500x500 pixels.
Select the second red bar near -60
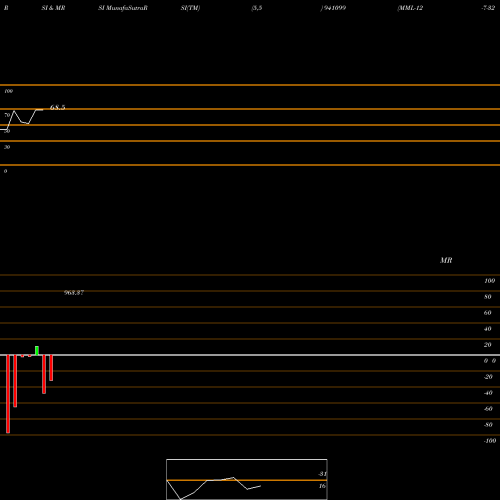click(15, 381)
